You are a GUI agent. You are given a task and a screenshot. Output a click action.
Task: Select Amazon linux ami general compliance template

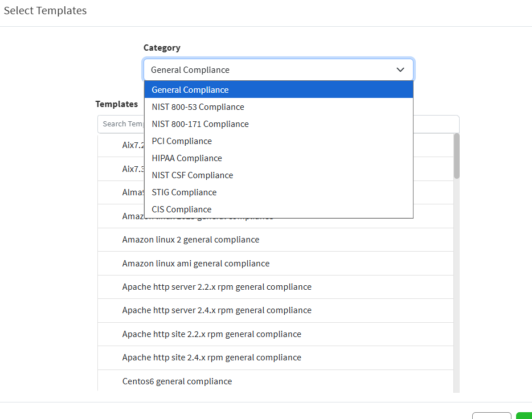pyautogui.click(x=196, y=264)
